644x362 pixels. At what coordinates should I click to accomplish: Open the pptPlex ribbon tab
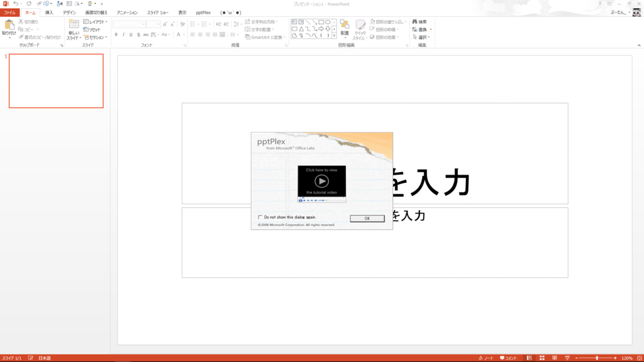pos(203,13)
